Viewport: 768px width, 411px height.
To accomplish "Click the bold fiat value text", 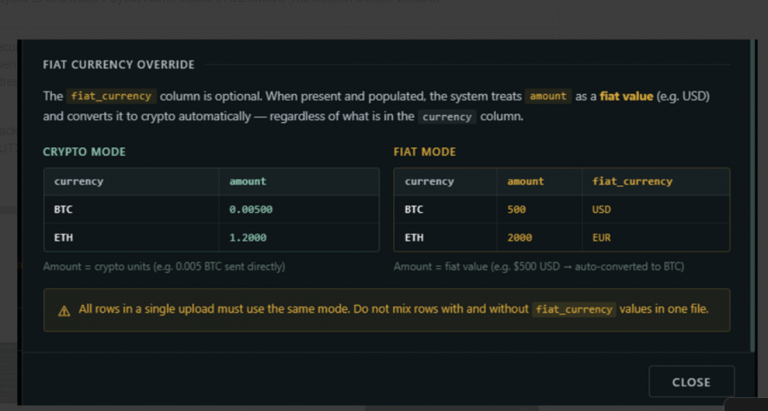I will click(626, 96).
